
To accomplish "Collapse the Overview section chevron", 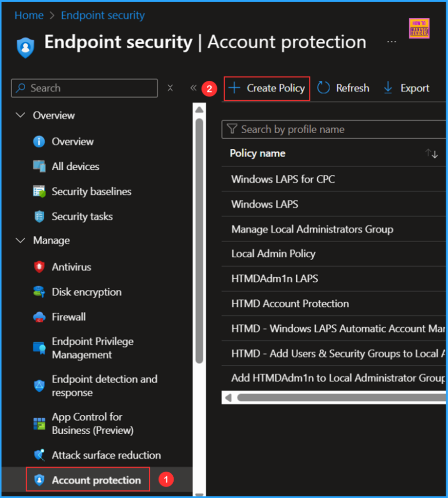I will [x=20, y=115].
